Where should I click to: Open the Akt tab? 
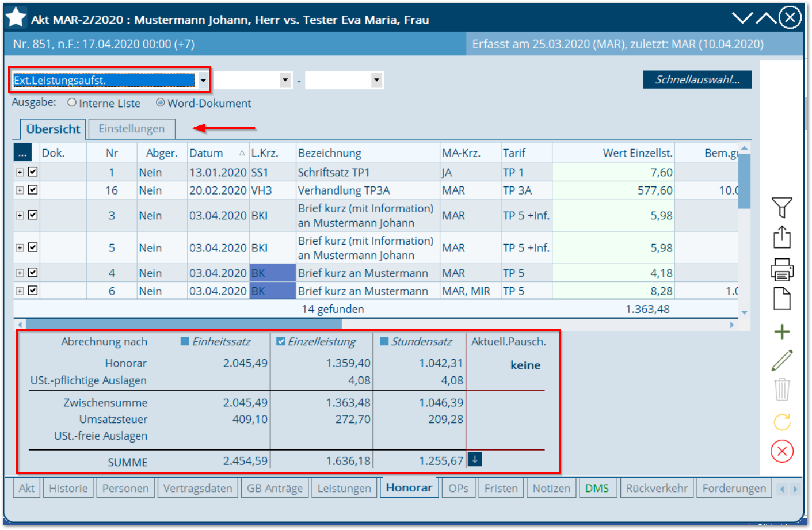(x=26, y=488)
